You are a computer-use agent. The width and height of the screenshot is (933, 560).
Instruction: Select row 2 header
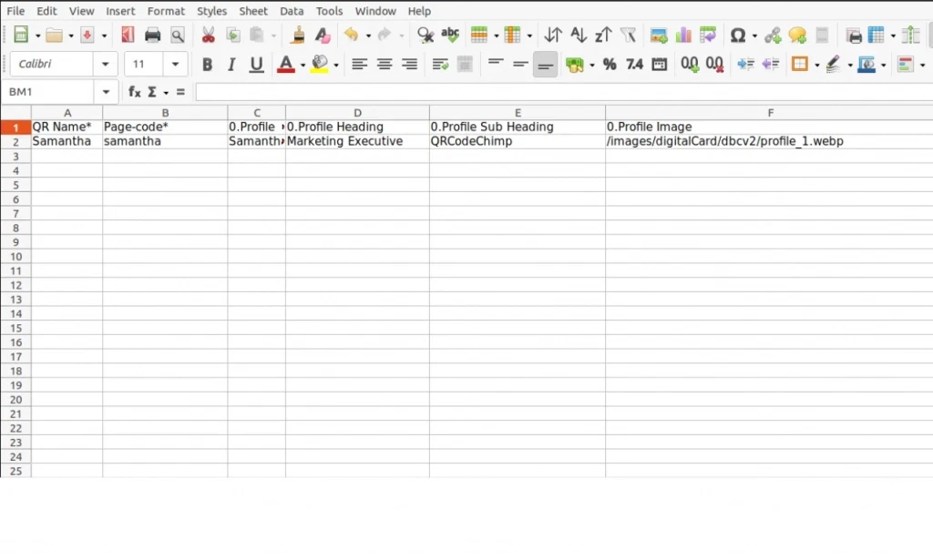pyautogui.click(x=15, y=142)
